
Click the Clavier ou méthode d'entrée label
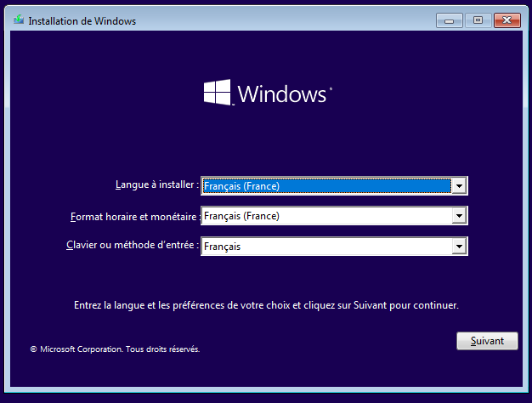point(133,245)
